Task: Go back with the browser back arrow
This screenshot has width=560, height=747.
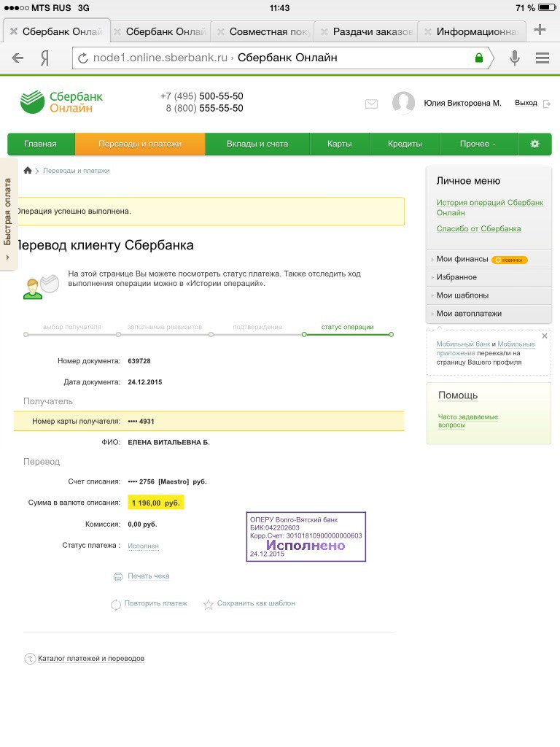Action: 17,58
